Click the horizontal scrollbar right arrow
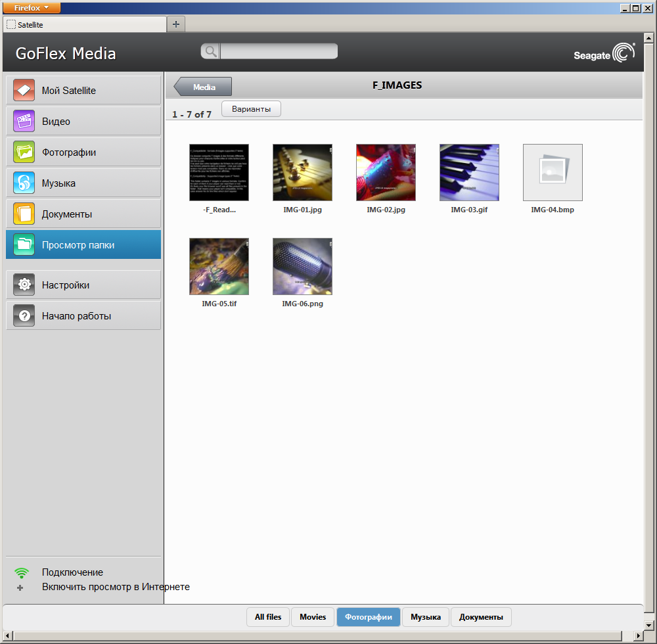This screenshot has width=657, height=644. (639, 636)
